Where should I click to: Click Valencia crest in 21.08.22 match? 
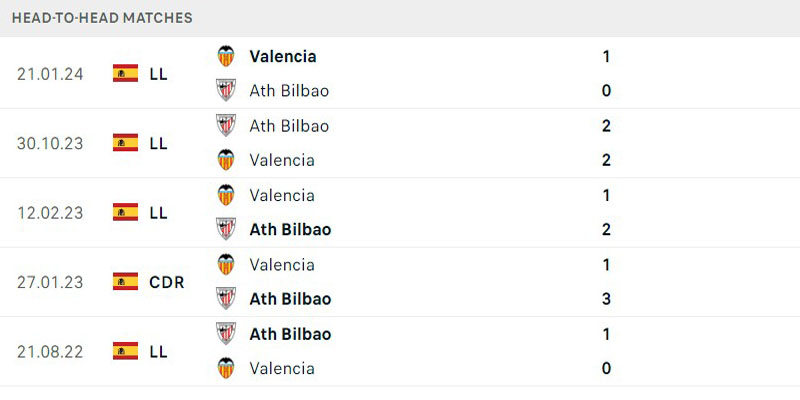point(226,368)
